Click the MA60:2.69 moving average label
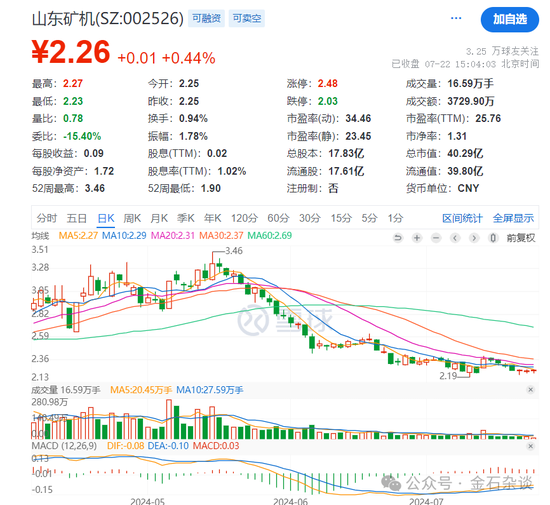550x505 pixels. [269, 235]
